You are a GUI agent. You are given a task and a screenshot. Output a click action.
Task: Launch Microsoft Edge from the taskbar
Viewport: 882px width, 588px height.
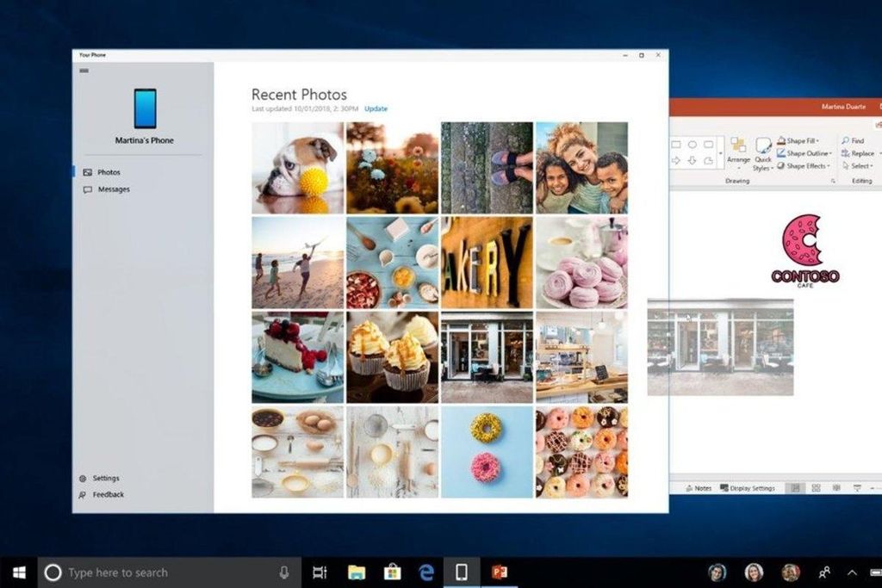[425, 572]
